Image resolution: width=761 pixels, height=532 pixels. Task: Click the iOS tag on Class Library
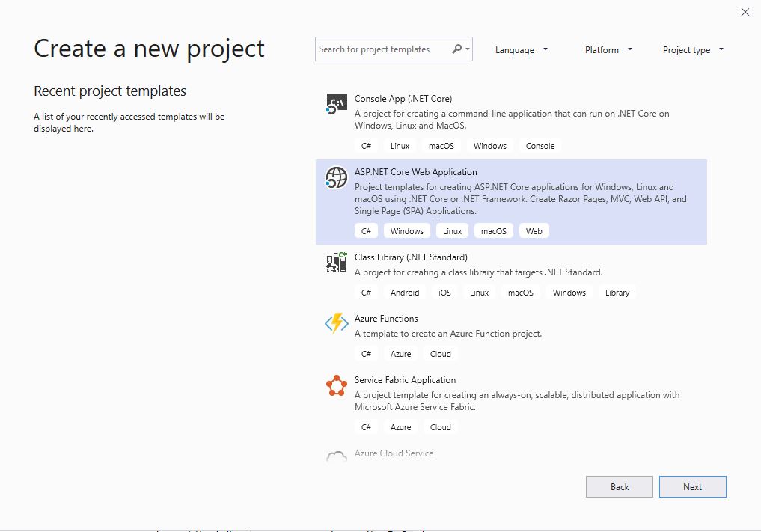click(444, 293)
